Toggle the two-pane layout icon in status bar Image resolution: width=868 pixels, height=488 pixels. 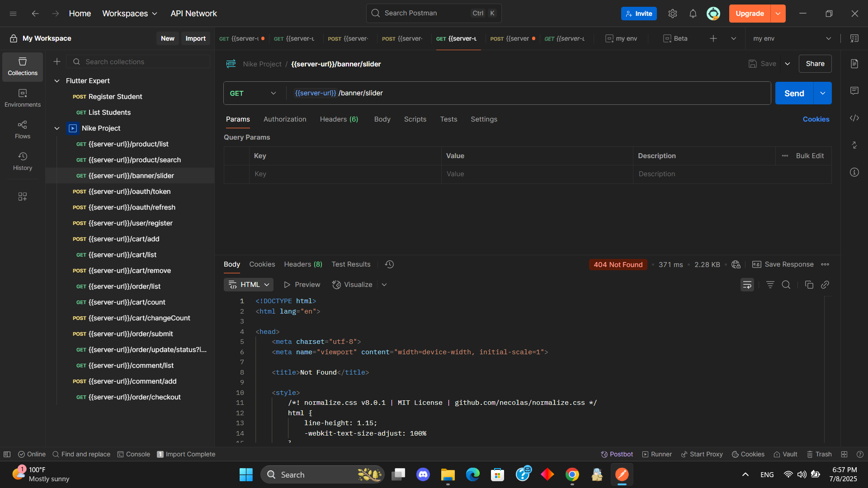coord(844,454)
